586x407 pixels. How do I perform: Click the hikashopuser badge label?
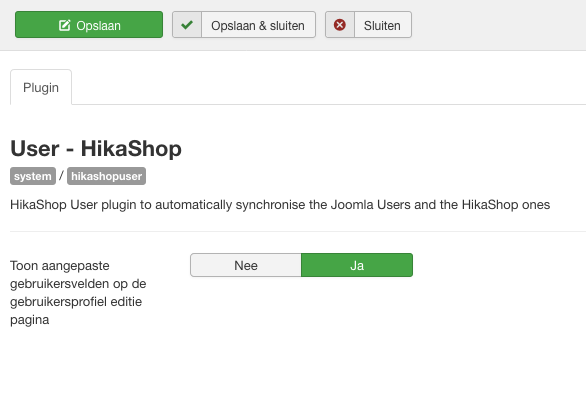107,176
